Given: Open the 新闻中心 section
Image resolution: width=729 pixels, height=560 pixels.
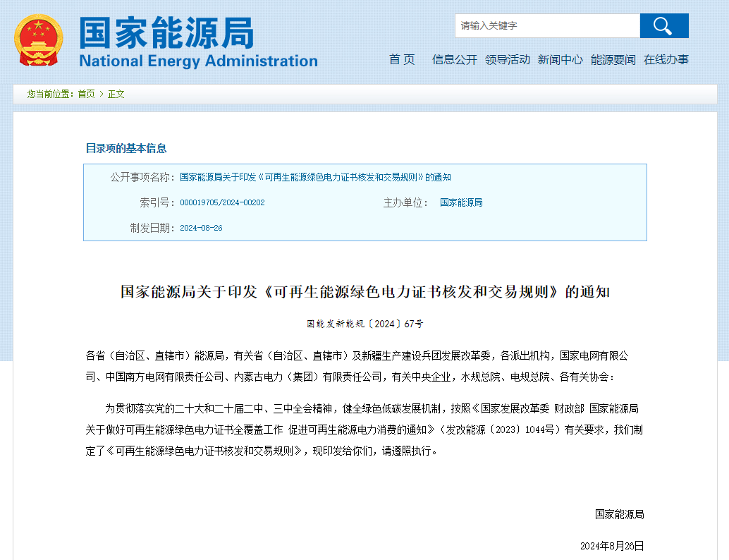Looking at the screenshot, I should 560,60.
